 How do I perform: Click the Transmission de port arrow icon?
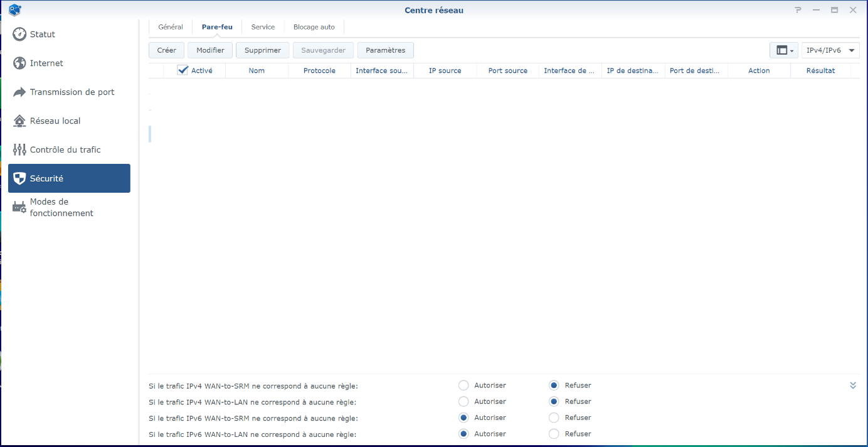click(19, 92)
